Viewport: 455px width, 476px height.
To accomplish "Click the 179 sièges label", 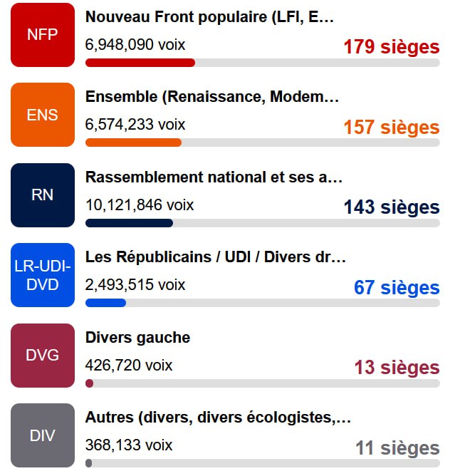I will coord(392,47).
